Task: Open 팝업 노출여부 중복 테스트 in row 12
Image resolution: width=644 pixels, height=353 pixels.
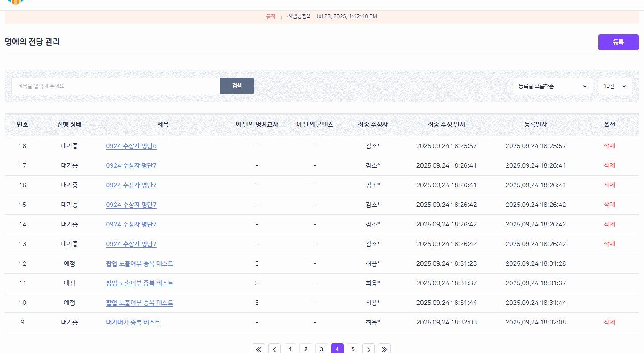Action: [x=139, y=263]
